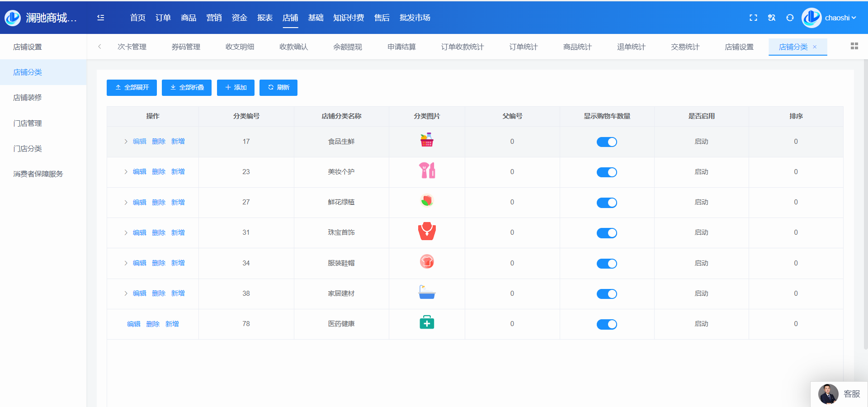Click the 全部展开 button
Screen dimensions: 868x407
[132, 88]
